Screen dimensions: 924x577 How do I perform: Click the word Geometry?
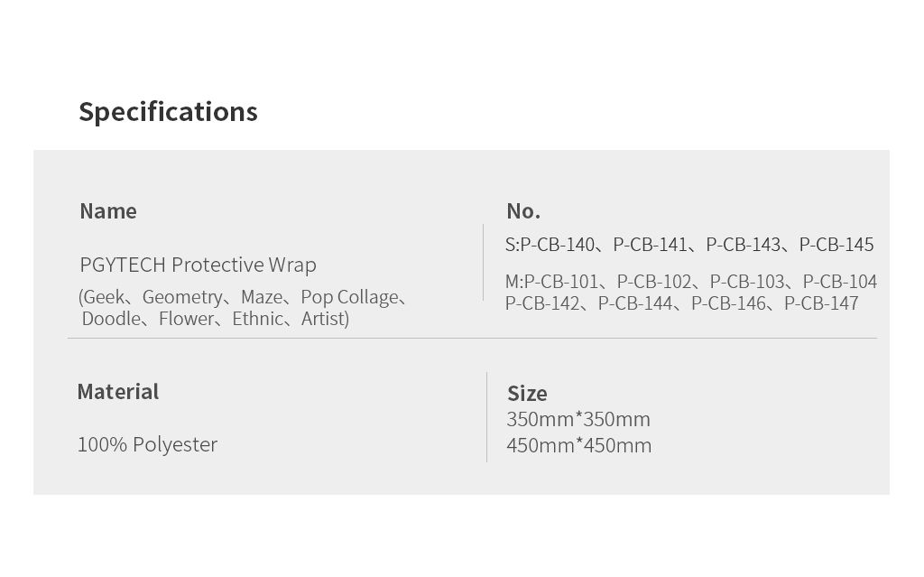point(182,297)
